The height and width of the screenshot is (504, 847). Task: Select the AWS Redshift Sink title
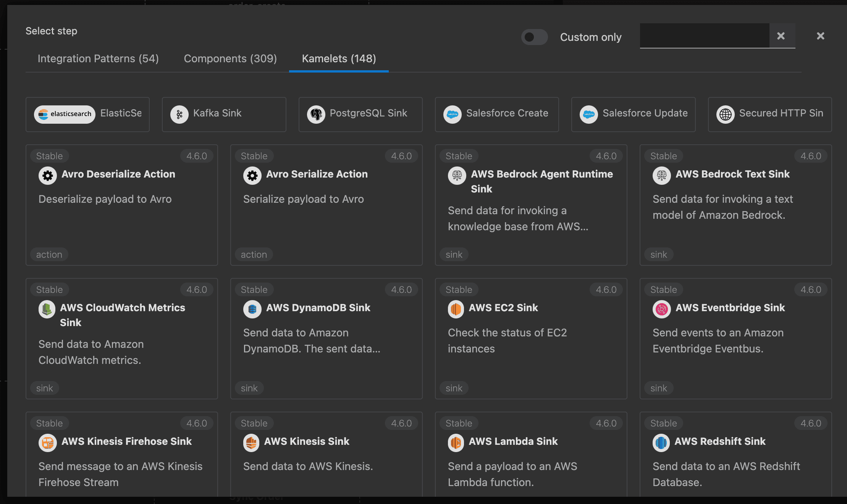[720, 441]
